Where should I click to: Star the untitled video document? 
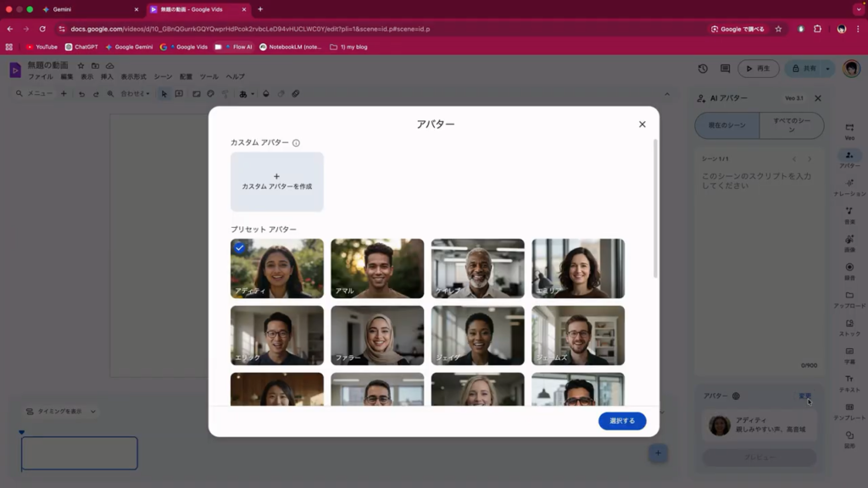(x=81, y=65)
